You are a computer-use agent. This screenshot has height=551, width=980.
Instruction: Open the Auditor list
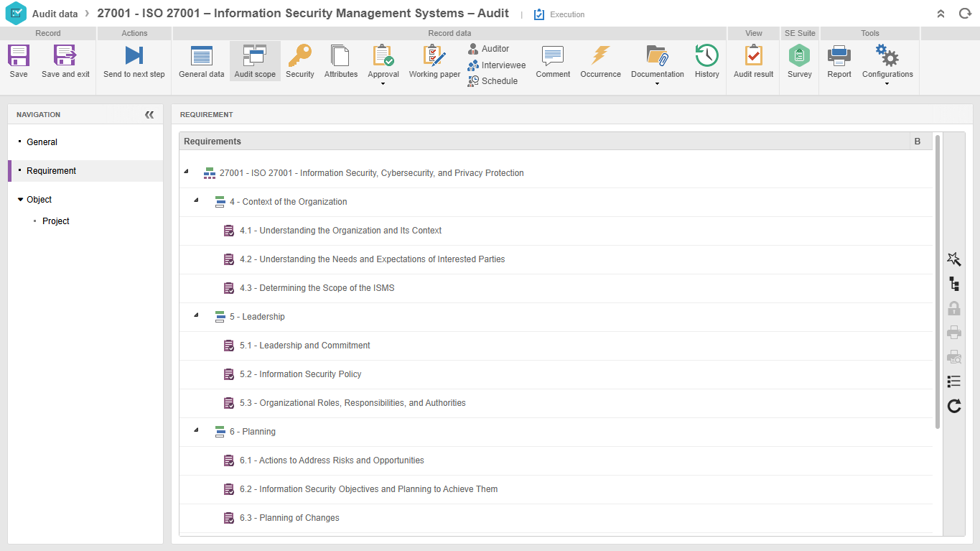click(x=488, y=49)
